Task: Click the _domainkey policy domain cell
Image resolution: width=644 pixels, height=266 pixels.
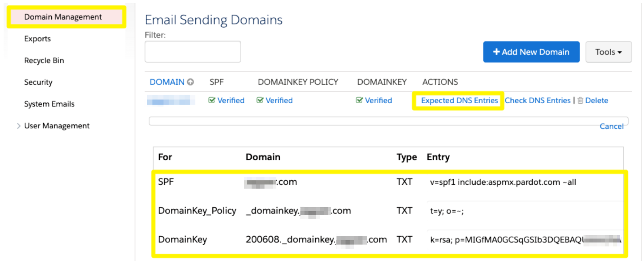Action: tap(298, 211)
